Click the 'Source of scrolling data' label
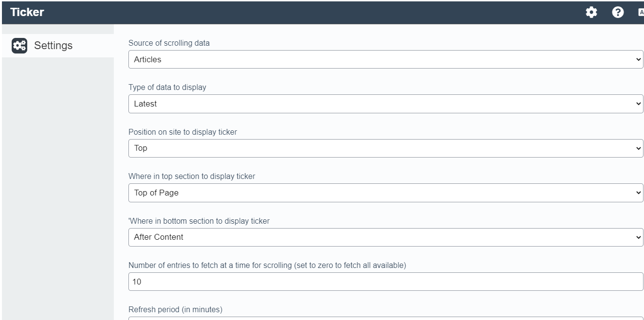Image resolution: width=644 pixels, height=320 pixels. click(x=169, y=43)
